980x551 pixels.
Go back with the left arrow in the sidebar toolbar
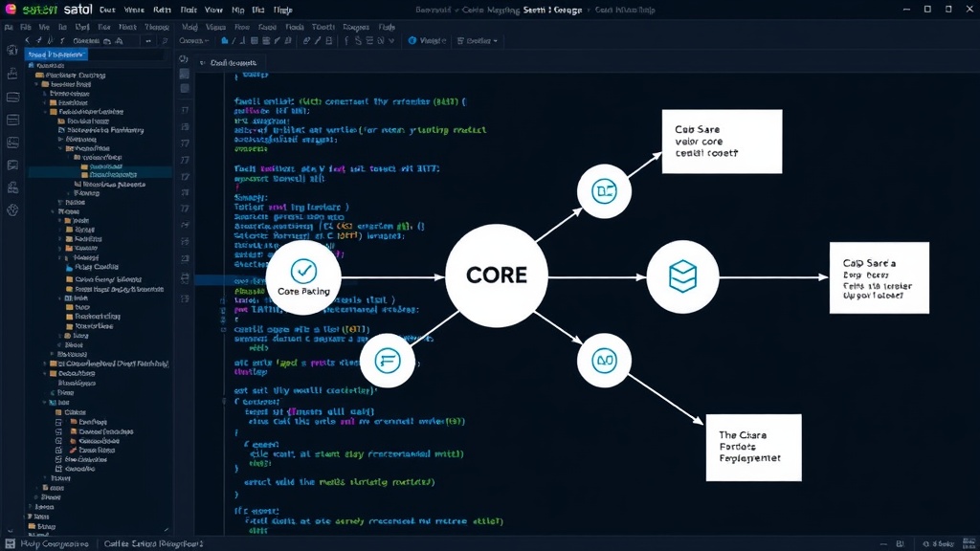(x=28, y=40)
